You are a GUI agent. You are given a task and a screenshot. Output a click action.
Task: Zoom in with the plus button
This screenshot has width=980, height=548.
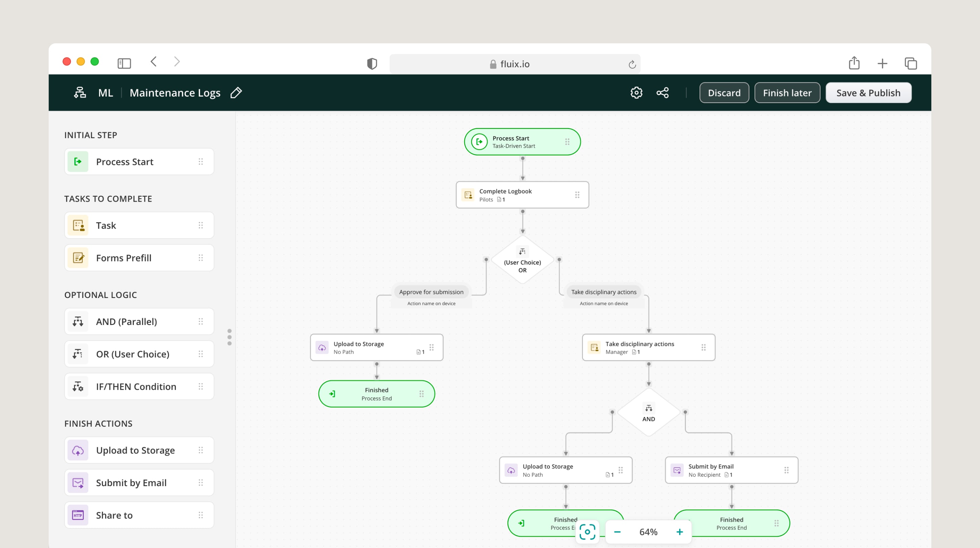[680, 532]
